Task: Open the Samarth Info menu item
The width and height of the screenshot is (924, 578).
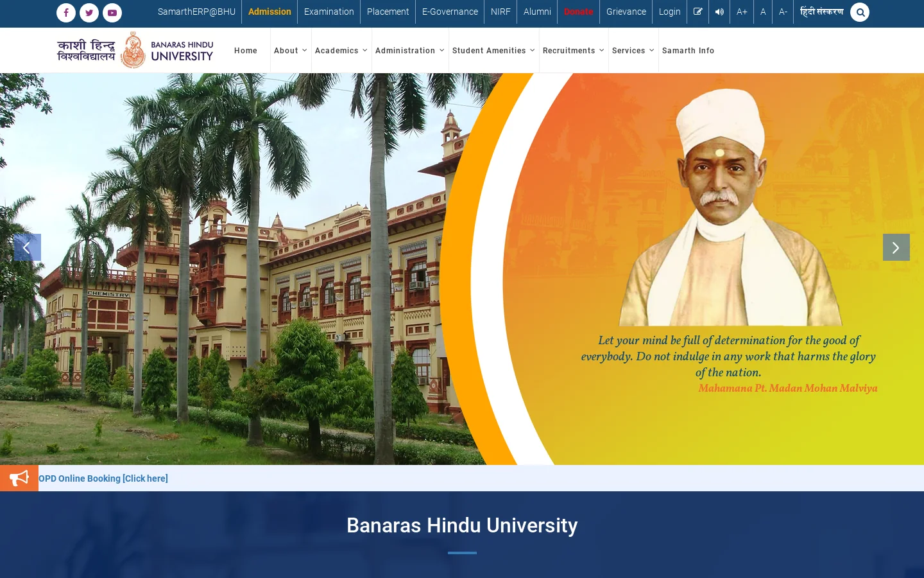Action: tap(688, 51)
